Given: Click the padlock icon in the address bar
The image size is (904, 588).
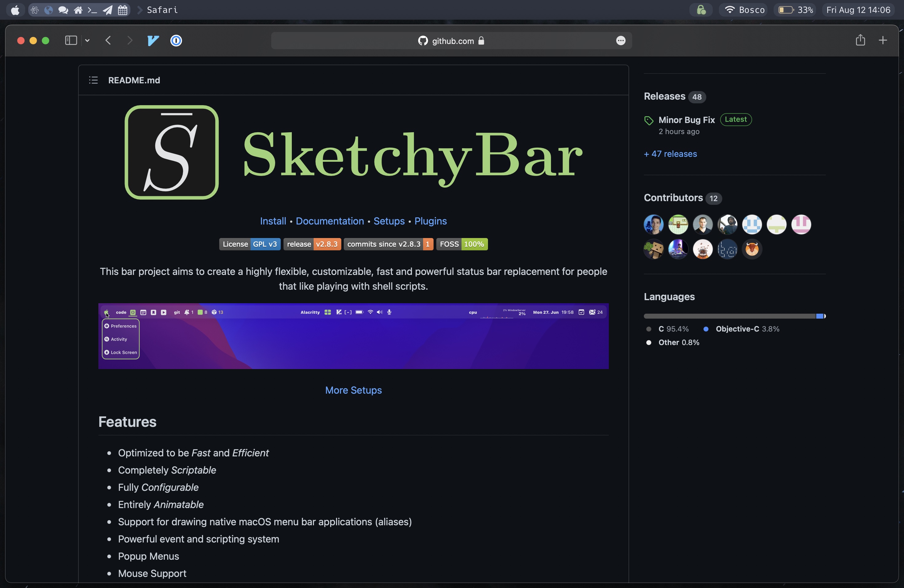Looking at the screenshot, I should [482, 41].
